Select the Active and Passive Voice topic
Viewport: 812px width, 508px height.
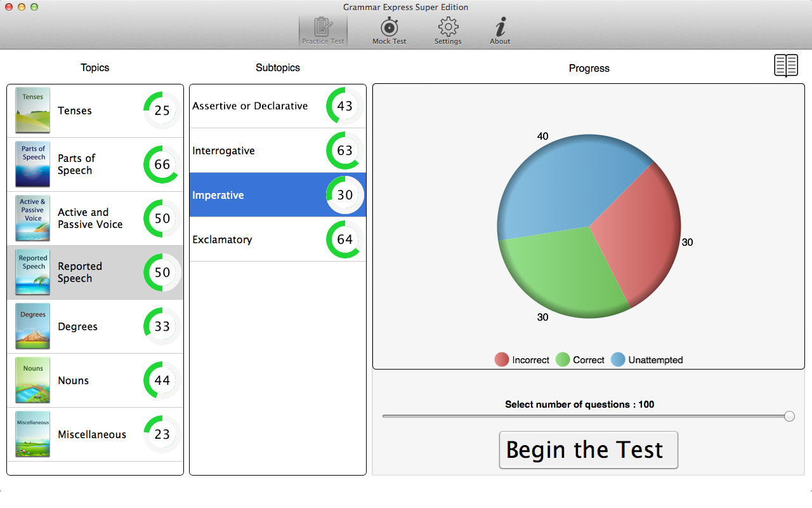coord(90,218)
